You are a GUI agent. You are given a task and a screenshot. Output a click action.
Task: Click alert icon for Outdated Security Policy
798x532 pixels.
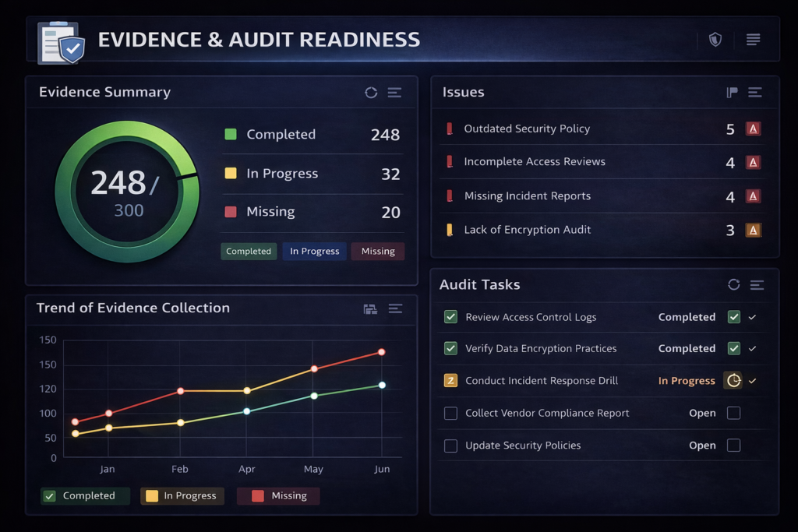(753, 129)
